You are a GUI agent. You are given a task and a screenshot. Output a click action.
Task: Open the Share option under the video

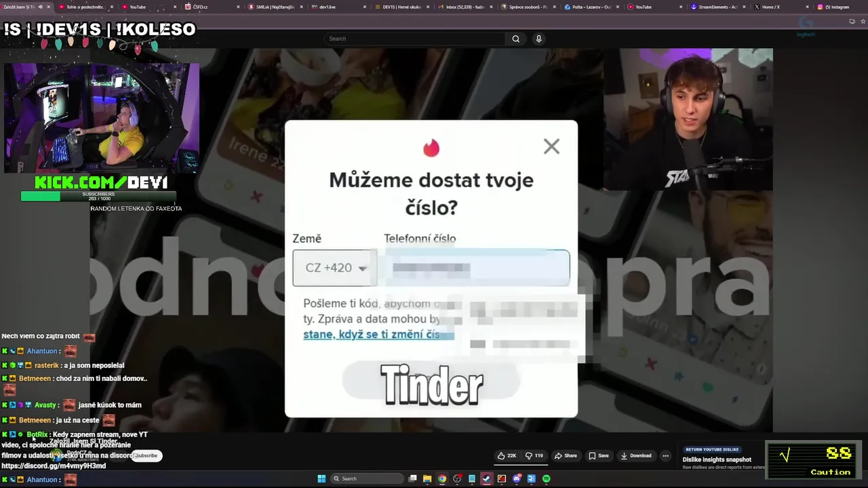click(x=566, y=455)
